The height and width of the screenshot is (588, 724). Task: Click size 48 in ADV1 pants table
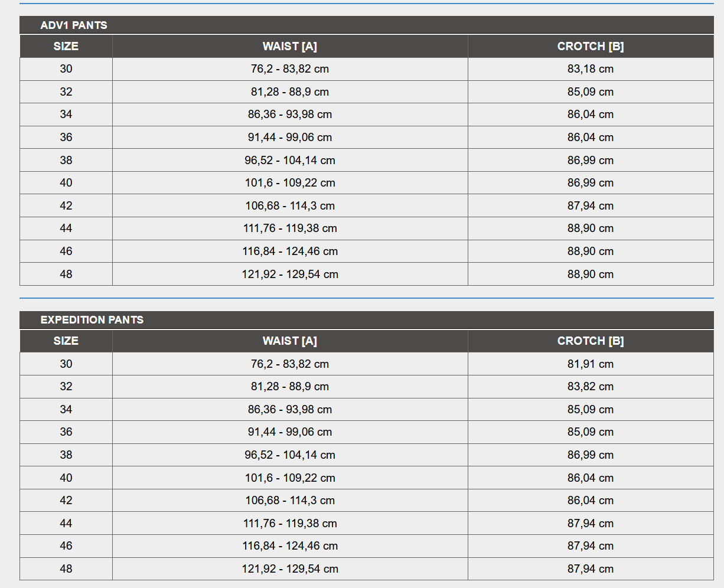66,274
